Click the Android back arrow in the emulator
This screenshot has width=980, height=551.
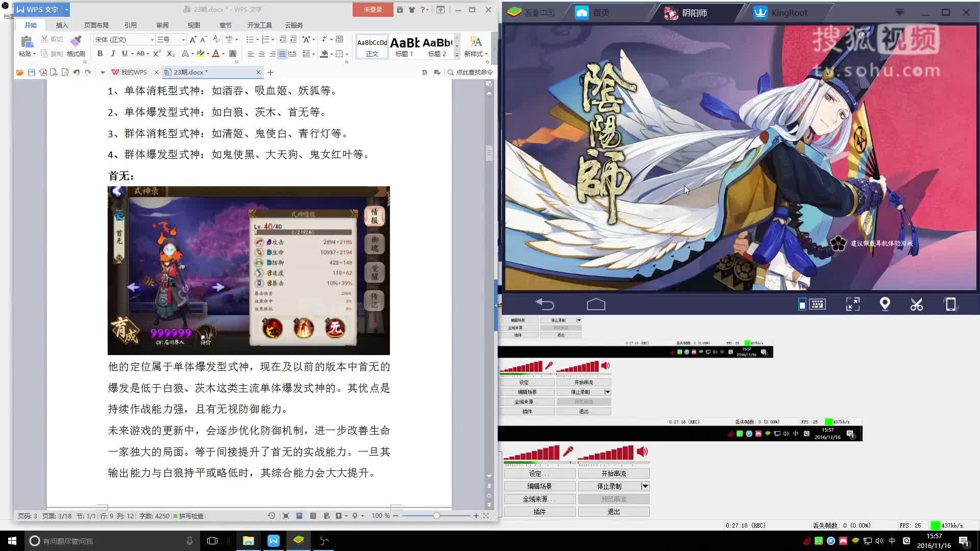545,305
